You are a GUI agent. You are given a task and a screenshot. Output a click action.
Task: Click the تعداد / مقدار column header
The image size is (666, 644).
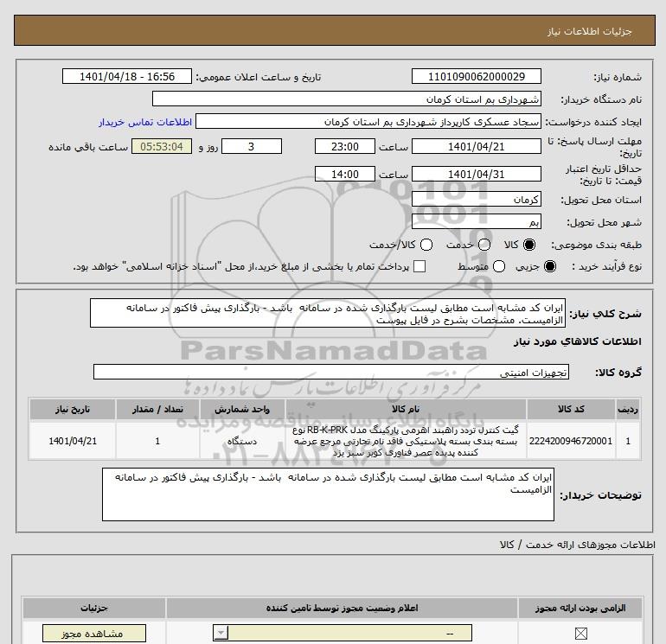[157, 409]
